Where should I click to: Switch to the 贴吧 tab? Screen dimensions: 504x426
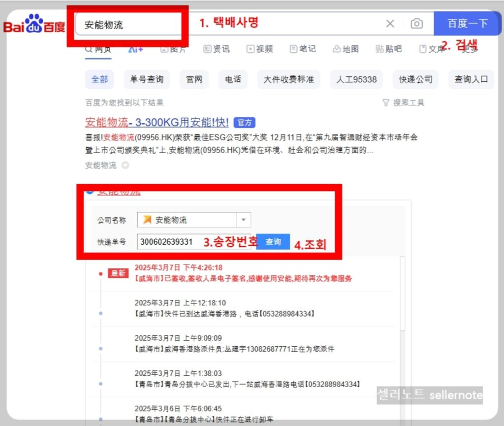pos(389,49)
